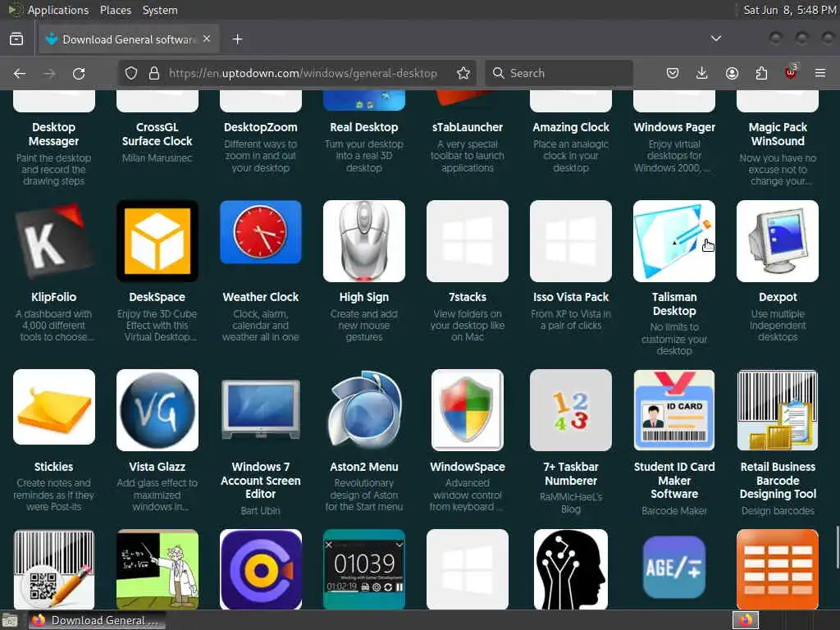The image size is (840, 630).
Task: Bookmark this page with the star icon
Action: coord(463,73)
